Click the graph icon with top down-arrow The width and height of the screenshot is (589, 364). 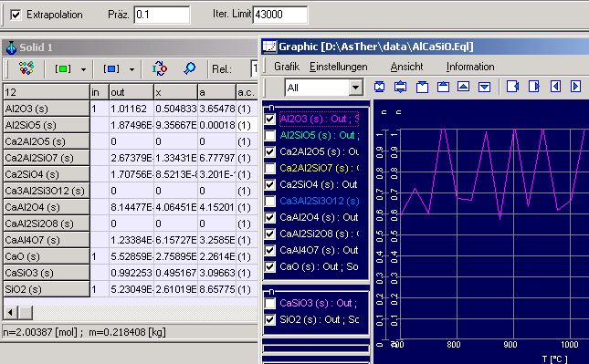pyautogui.click(x=422, y=87)
